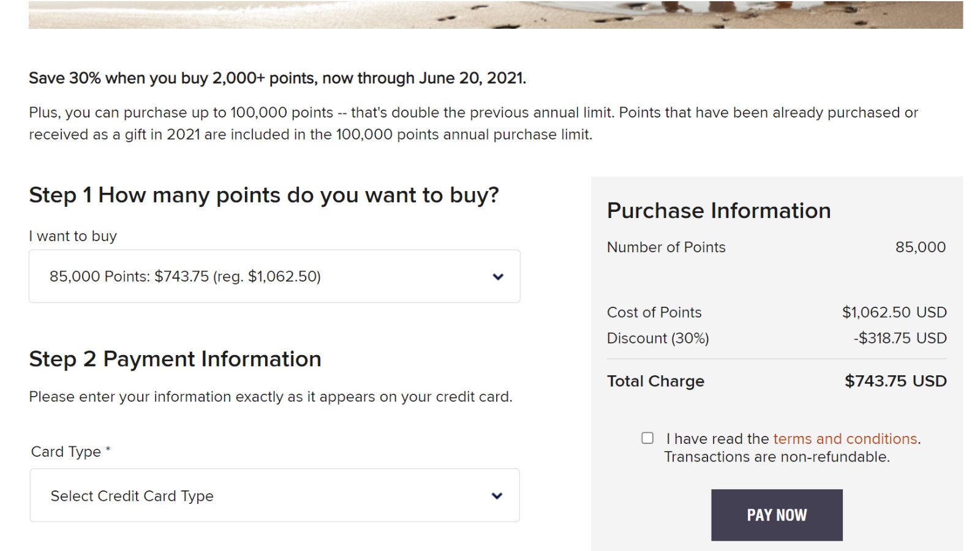Click the chevron arrow in the points selector
980x551 pixels.
click(498, 277)
